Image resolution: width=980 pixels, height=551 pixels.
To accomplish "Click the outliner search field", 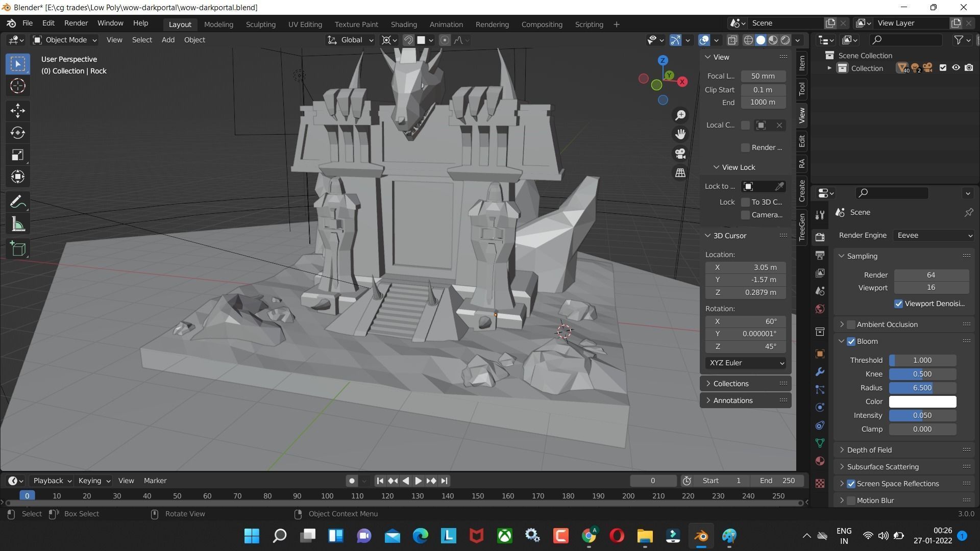I will (x=906, y=40).
